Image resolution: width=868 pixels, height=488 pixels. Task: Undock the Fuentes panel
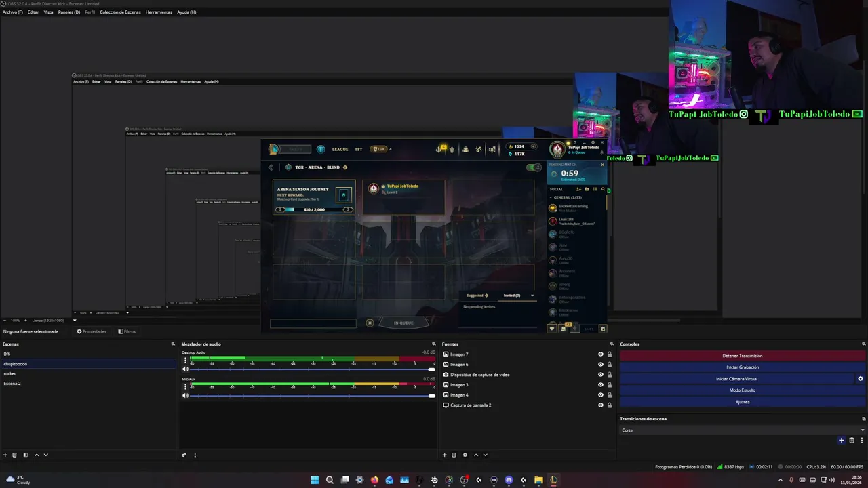[610, 344]
